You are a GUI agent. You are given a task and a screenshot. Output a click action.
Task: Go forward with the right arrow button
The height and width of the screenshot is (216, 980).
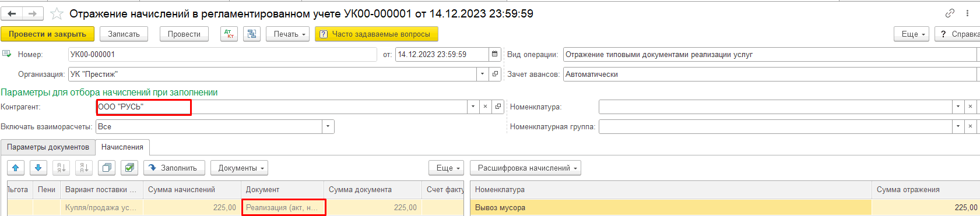[x=33, y=13]
